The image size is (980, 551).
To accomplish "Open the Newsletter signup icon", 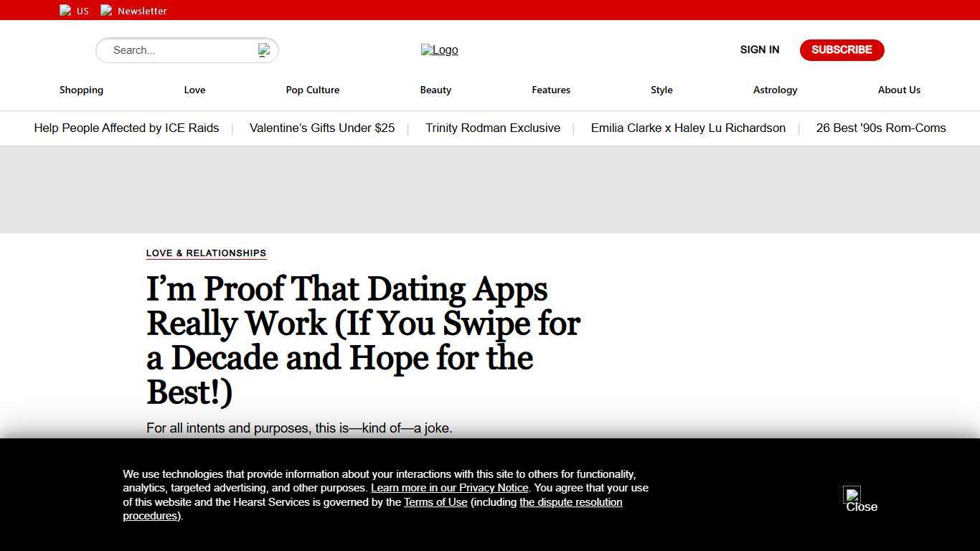I will coord(107,10).
